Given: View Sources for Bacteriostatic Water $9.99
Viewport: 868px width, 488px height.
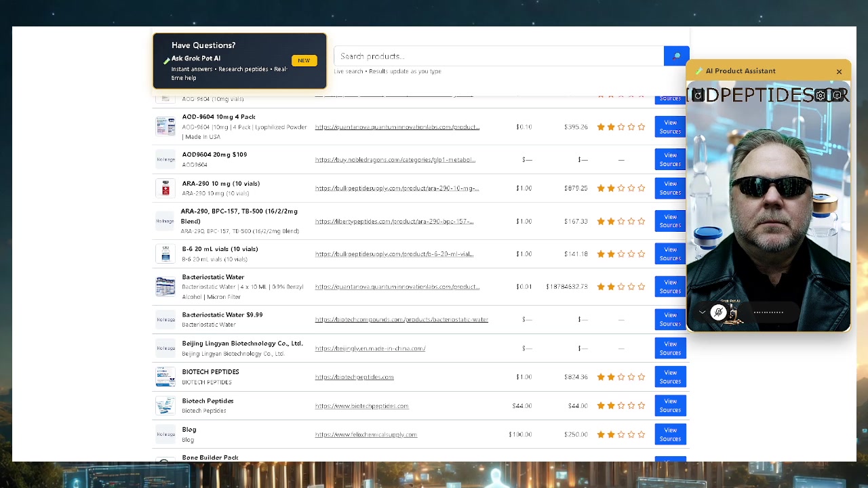Looking at the screenshot, I should click(x=670, y=319).
